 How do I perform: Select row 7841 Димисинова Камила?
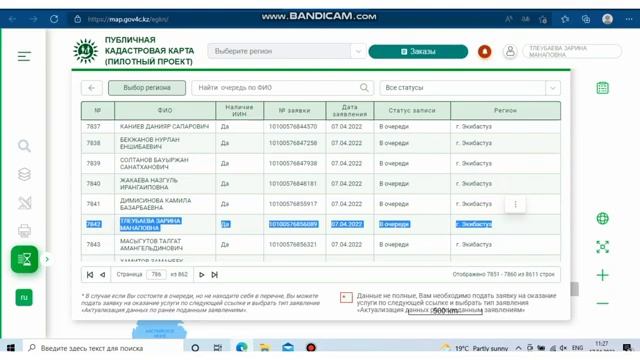tap(321, 204)
